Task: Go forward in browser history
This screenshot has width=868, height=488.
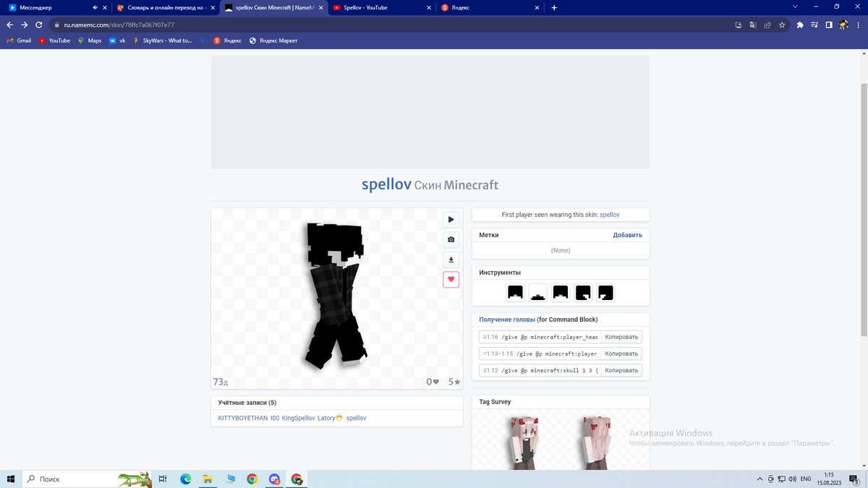Action: coord(25,25)
